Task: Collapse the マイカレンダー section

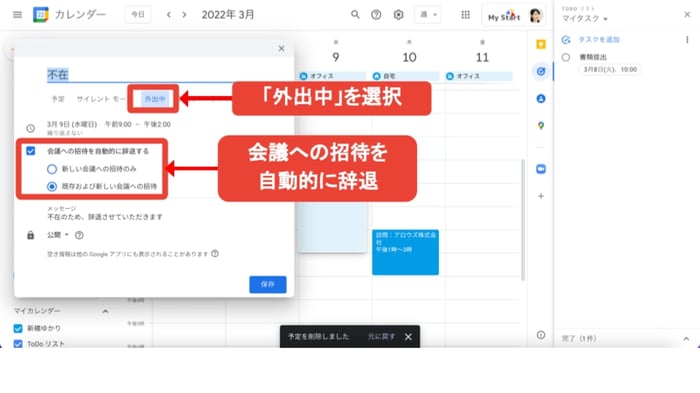Action: [105, 311]
